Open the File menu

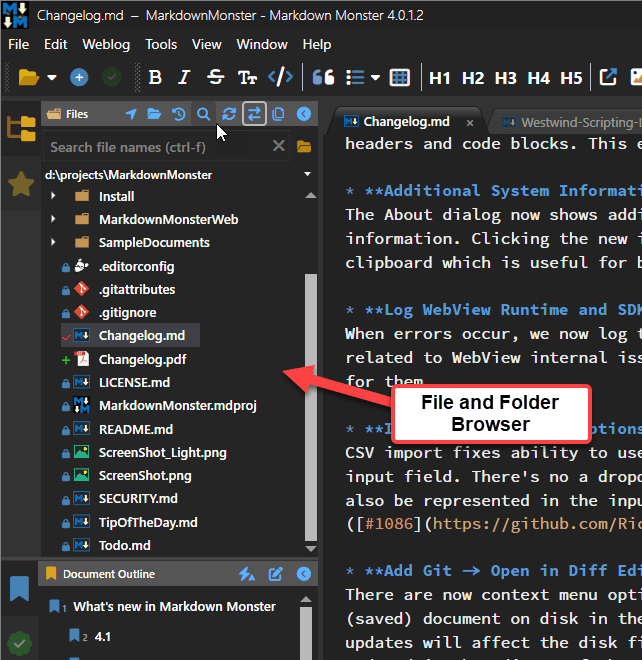[x=19, y=44]
